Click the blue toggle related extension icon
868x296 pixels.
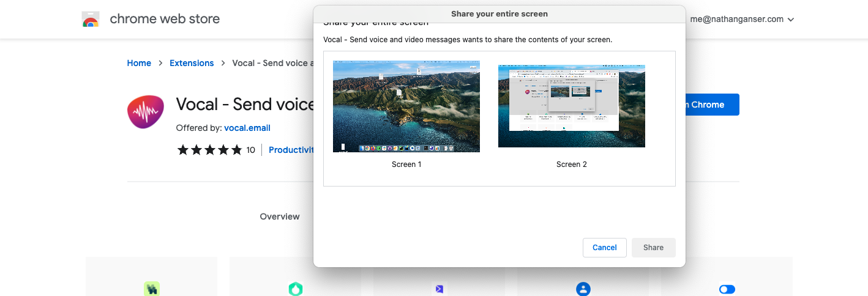pos(727,289)
